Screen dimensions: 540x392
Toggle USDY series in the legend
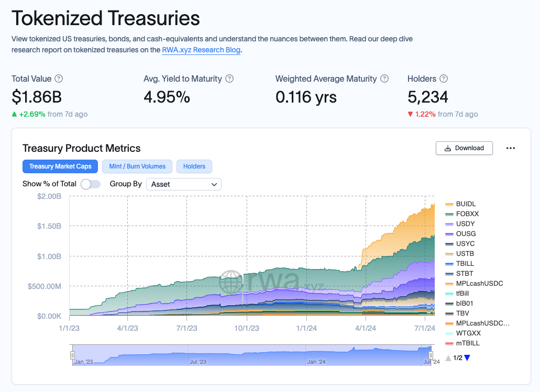click(460, 224)
